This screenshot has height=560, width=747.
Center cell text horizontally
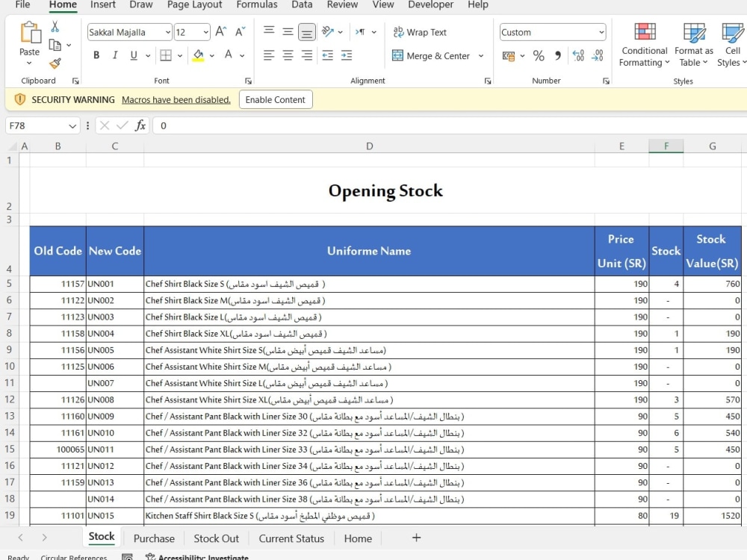click(288, 56)
